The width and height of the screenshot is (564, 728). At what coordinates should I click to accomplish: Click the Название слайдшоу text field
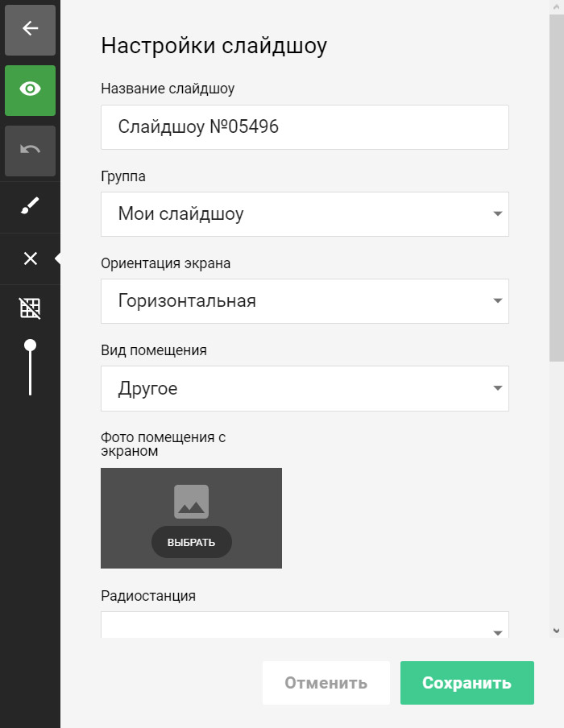coord(305,127)
